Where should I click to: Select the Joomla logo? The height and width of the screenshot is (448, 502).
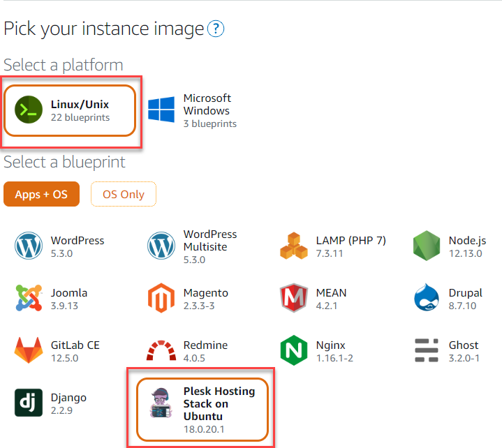click(29, 298)
